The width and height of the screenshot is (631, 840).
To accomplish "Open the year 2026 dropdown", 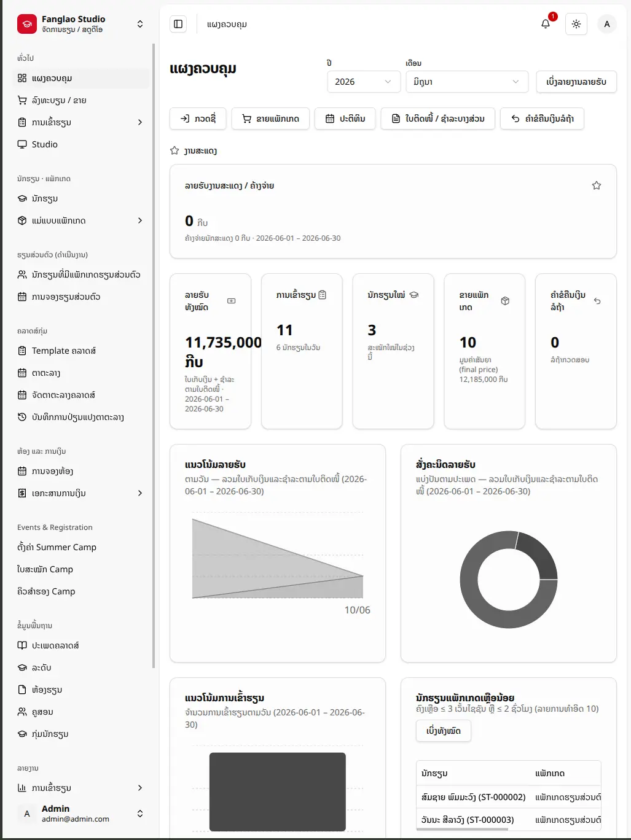I will (x=364, y=82).
